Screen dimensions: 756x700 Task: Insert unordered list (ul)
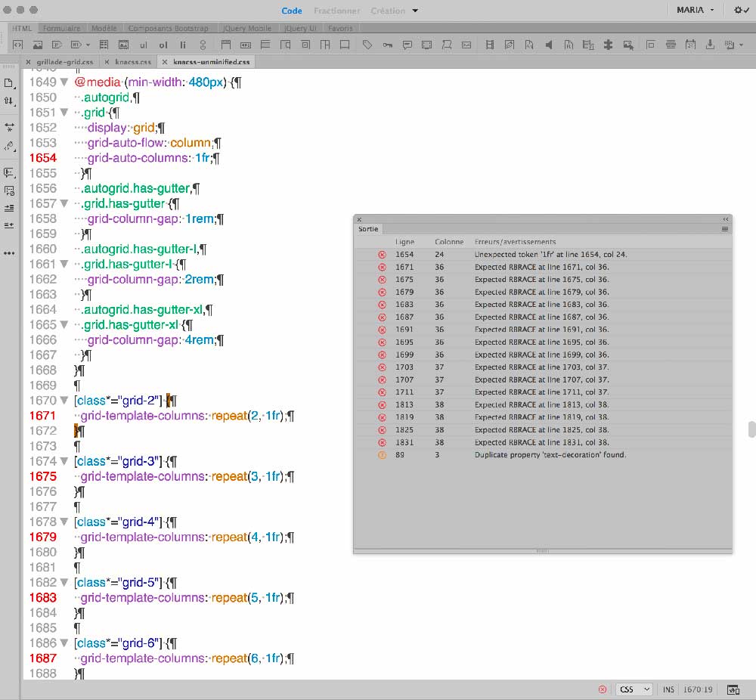[143, 45]
